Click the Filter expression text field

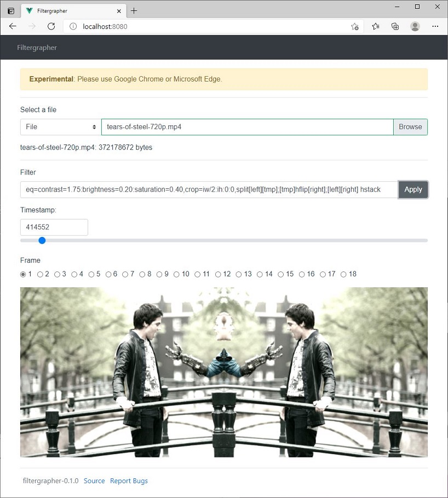tap(209, 189)
